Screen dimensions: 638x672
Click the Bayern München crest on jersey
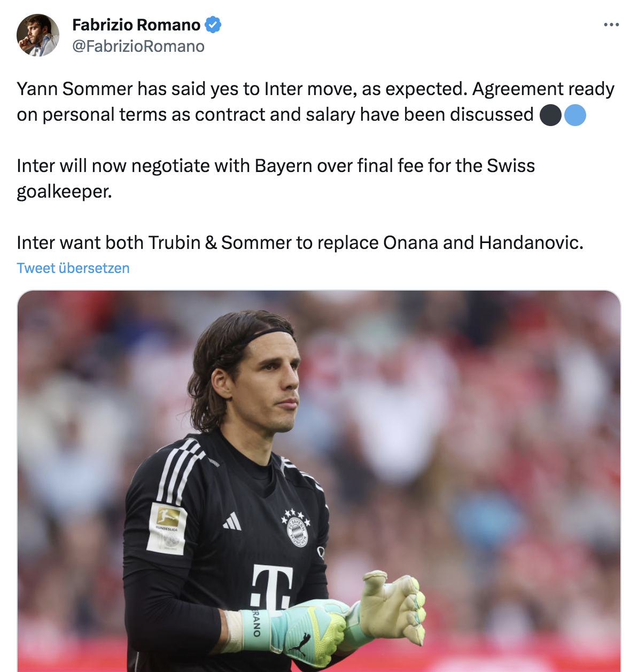tap(298, 528)
